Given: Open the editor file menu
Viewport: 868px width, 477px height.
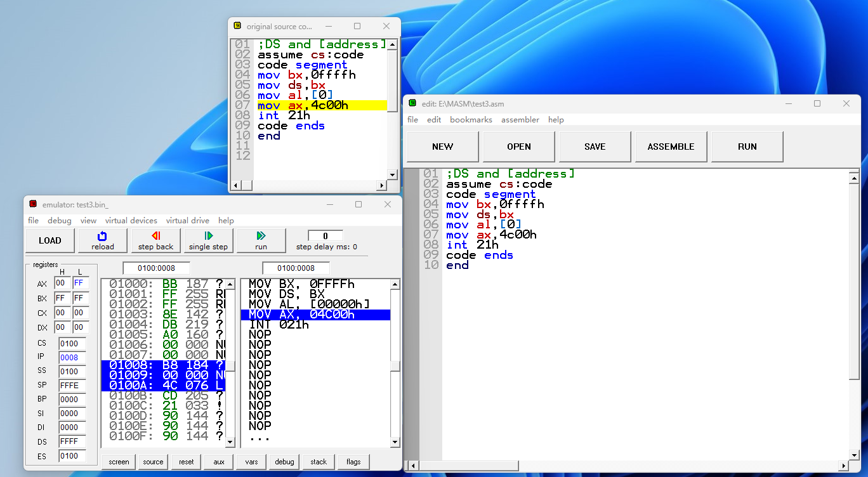Looking at the screenshot, I should pos(412,120).
